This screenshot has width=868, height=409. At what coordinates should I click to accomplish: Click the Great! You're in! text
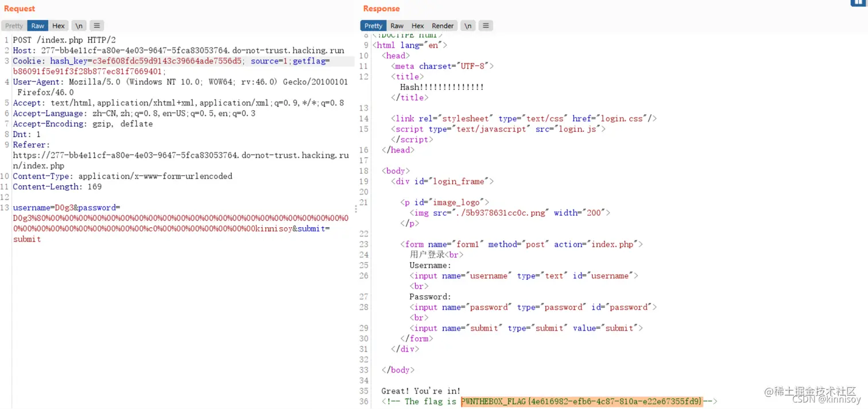(421, 391)
